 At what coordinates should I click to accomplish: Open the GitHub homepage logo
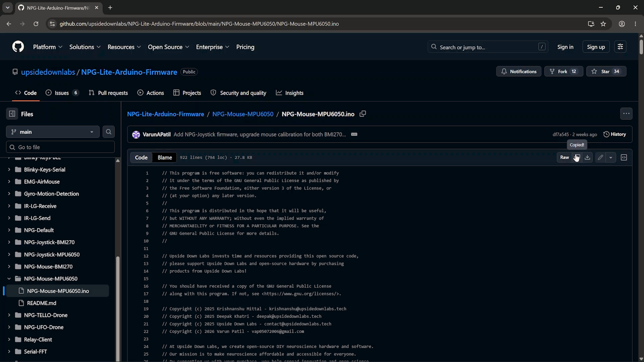[18, 47]
